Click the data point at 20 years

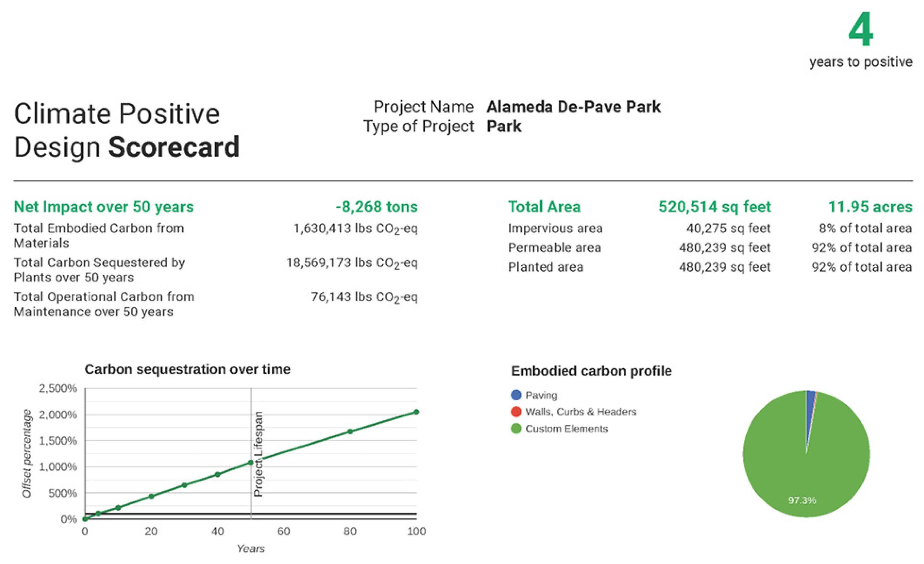pyautogui.click(x=151, y=496)
